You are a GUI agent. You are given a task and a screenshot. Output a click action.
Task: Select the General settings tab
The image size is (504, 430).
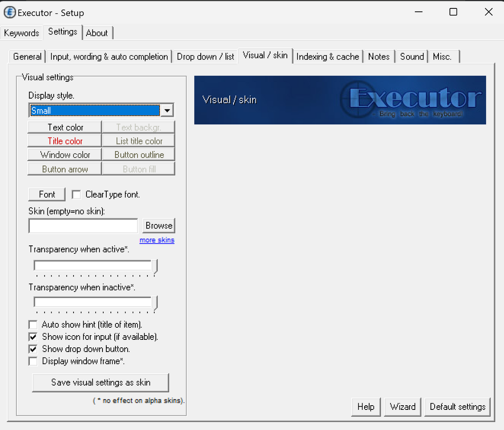pos(27,57)
